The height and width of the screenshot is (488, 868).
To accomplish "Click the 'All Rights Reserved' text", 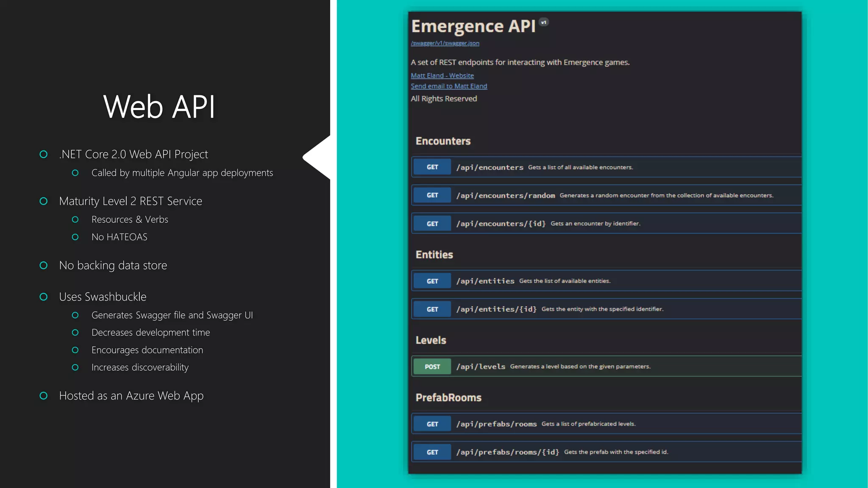I will pyautogui.click(x=444, y=99).
